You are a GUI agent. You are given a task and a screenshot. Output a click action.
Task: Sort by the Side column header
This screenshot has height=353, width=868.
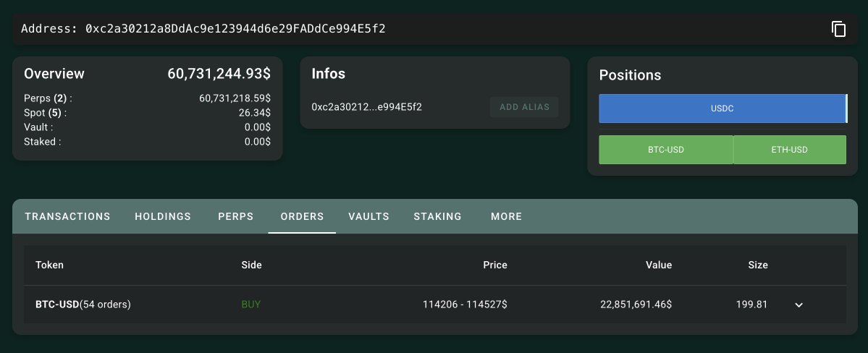click(x=251, y=265)
